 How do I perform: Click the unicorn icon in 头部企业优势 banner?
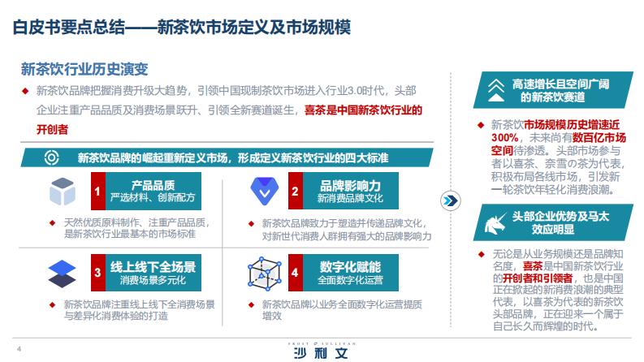tap(495, 223)
